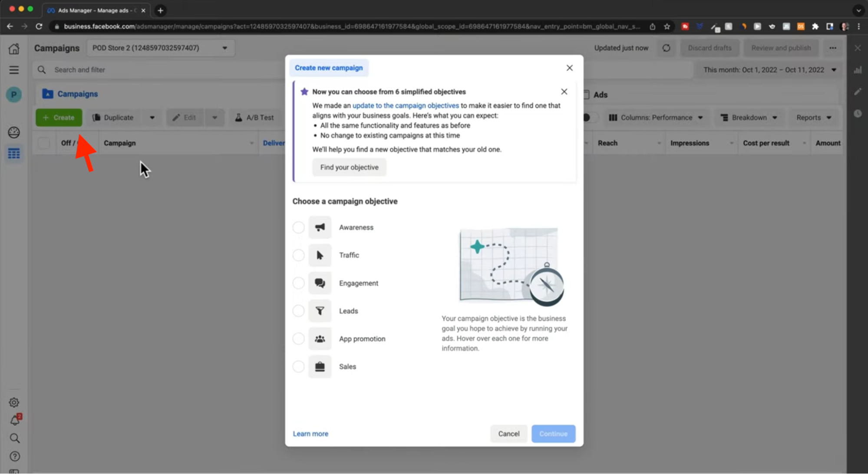868x474 pixels.
Task: Click the Discard drafts button
Action: pos(710,48)
